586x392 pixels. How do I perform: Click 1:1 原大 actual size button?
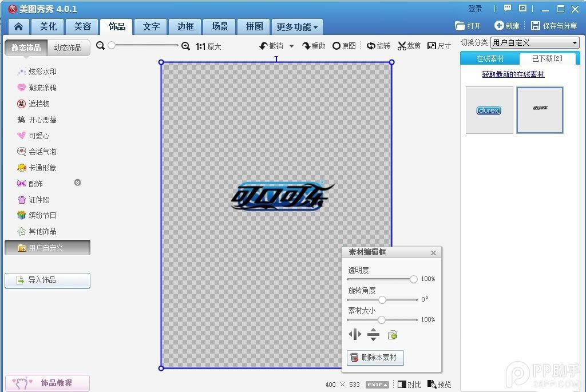click(208, 46)
